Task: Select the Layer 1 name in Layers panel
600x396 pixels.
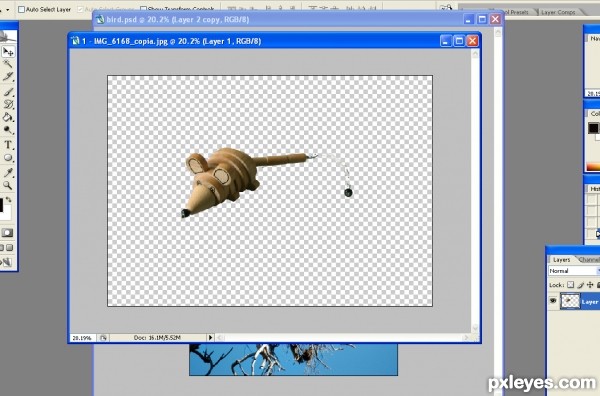Action: click(591, 302)
